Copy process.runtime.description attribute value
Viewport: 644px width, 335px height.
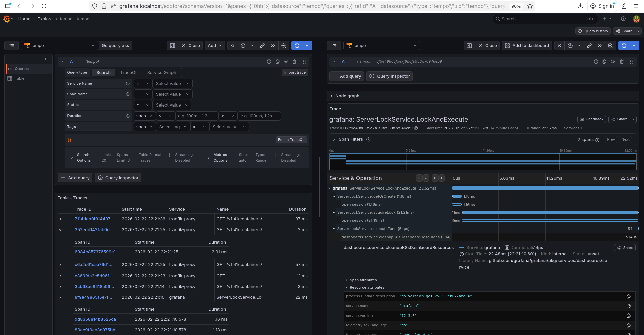(629, 296)
